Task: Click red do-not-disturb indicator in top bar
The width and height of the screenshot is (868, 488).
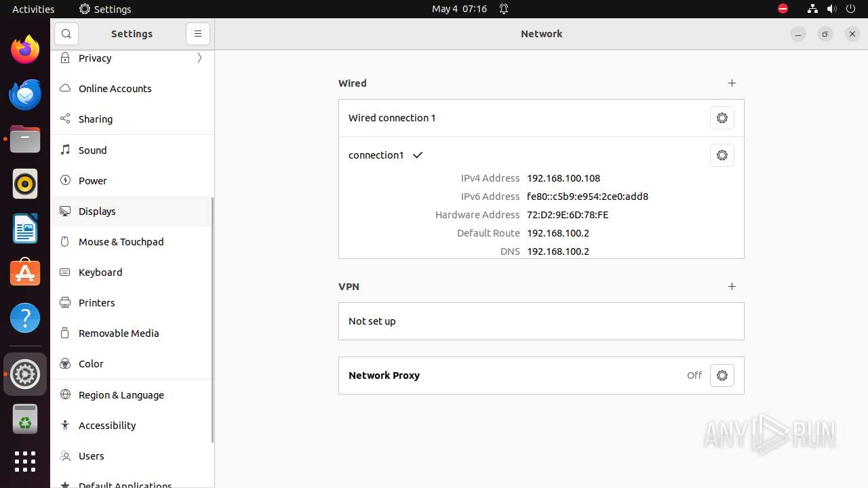Action: click(x=783, y=9)
